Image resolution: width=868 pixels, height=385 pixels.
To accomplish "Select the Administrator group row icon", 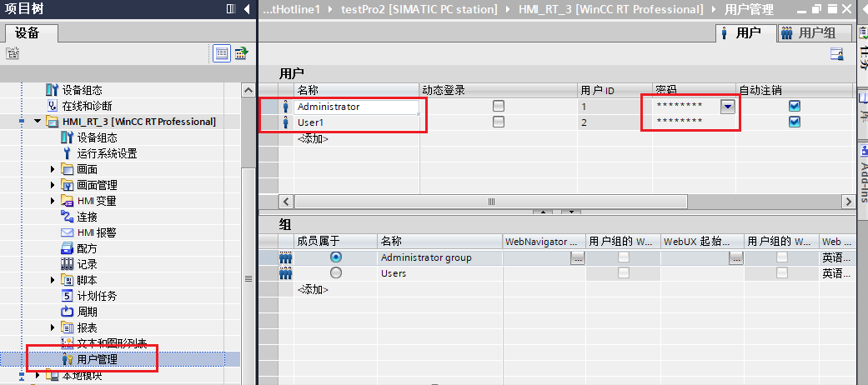I will click(286, 257).
